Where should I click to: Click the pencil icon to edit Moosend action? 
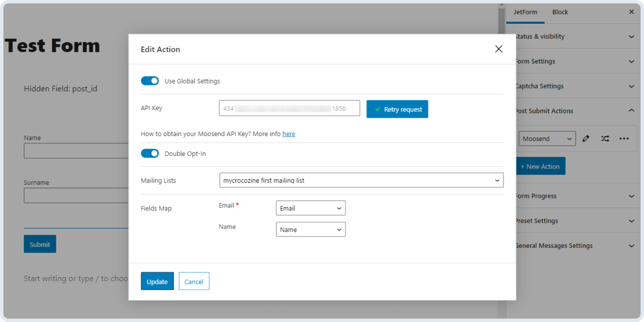pyautogui.click(x=586, y=139)
